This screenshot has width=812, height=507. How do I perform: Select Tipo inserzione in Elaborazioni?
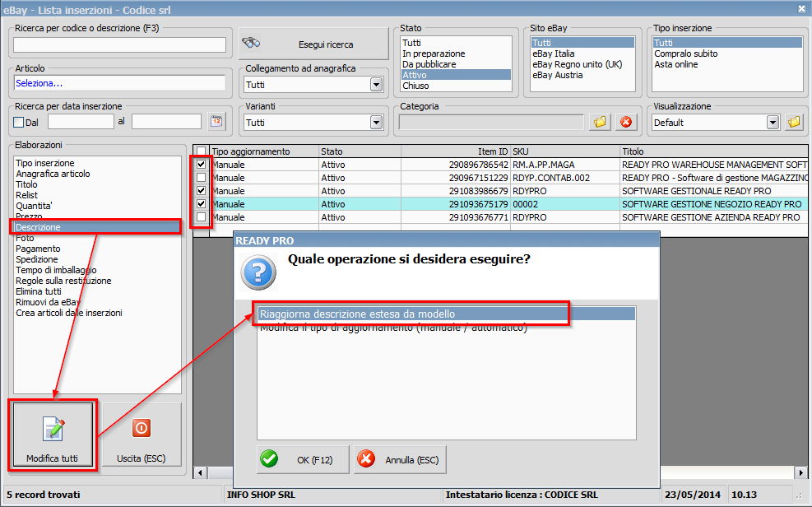click(x=97, y=163)
